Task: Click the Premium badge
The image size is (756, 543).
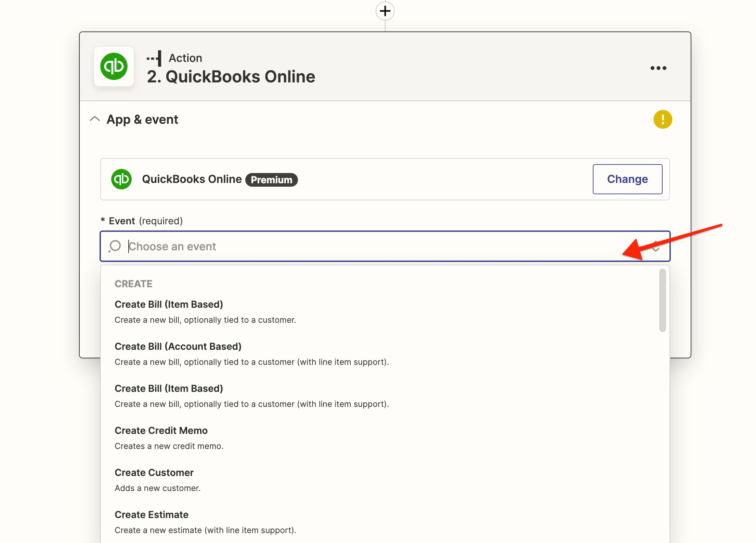Action: [x=272, y=180]
